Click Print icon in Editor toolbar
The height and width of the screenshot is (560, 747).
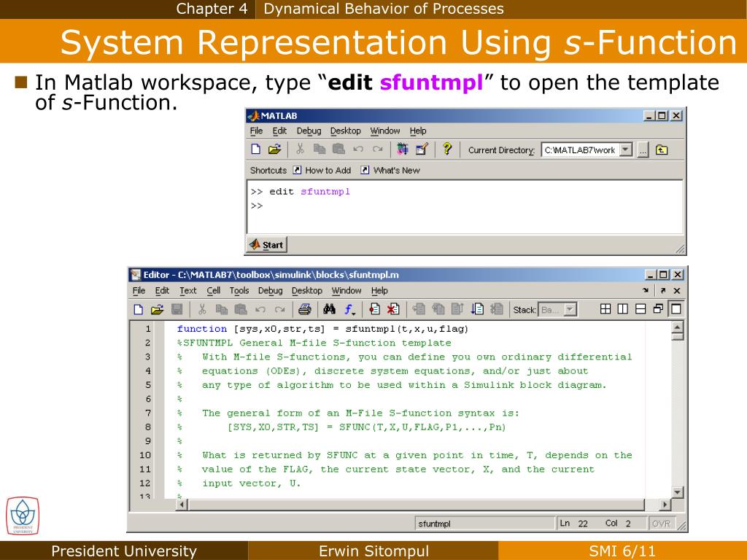click(304, 309)
